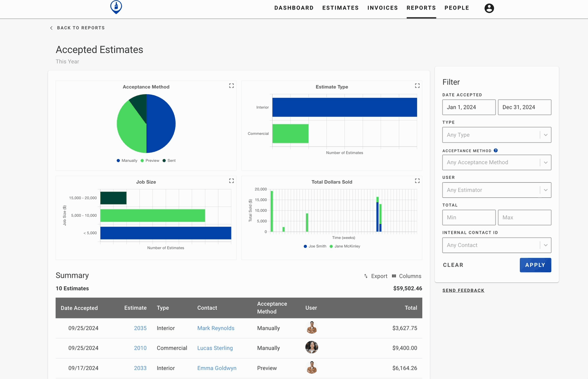This screenshot has width=588, height=379.
Task: Sort by the Estimate column header
Action: coord(135,308)
